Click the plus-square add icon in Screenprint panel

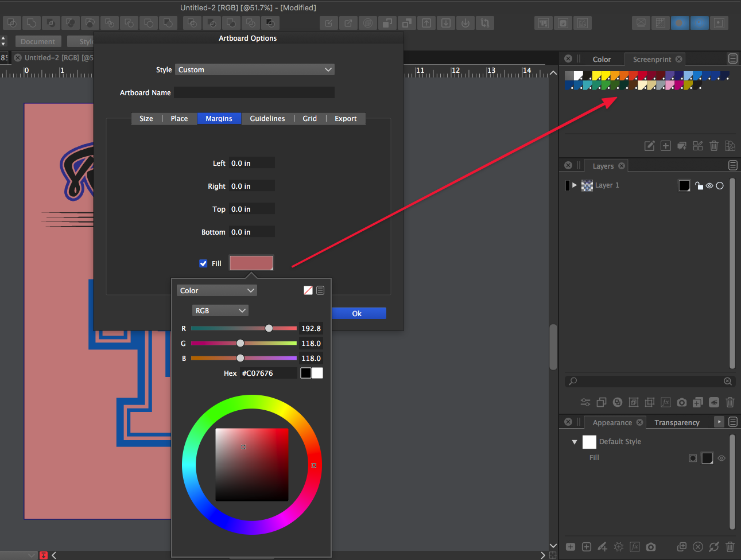pos(665,146)
